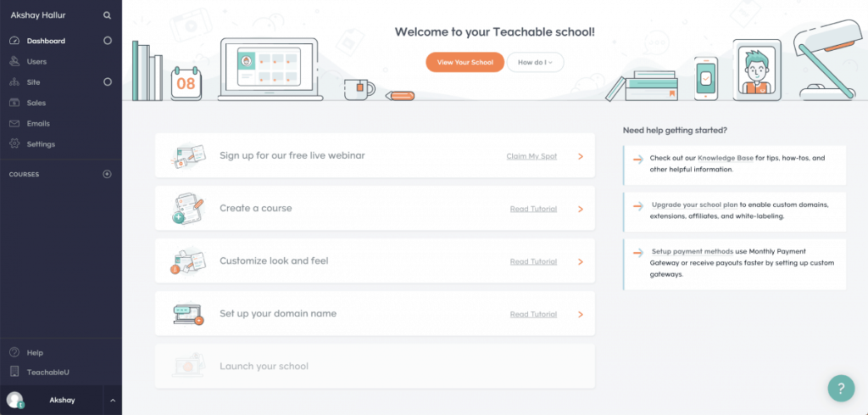The image size is (868, 415).
Task: Click the orange arrow on webinar row
Action: (581, 157)
